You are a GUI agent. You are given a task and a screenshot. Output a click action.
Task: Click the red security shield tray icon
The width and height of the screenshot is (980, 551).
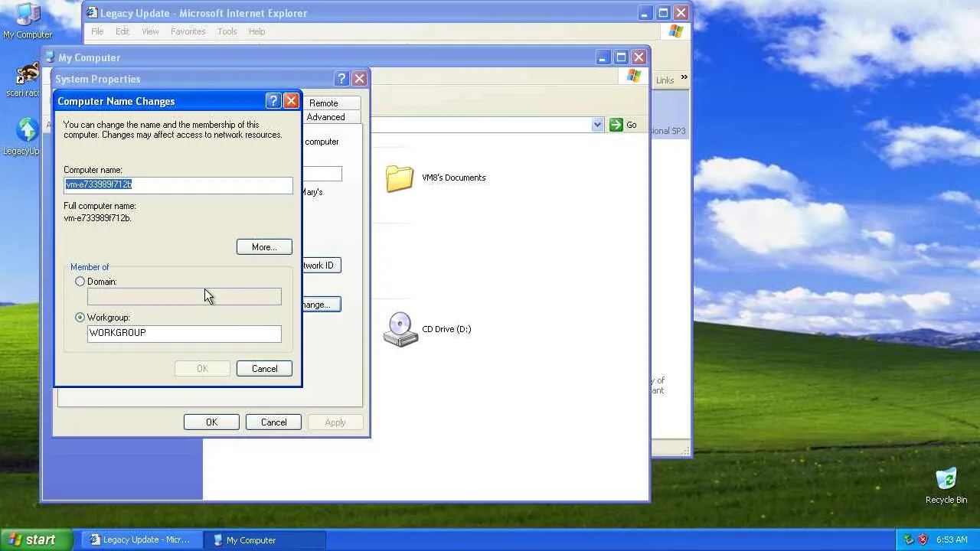[x=923, y=540]
